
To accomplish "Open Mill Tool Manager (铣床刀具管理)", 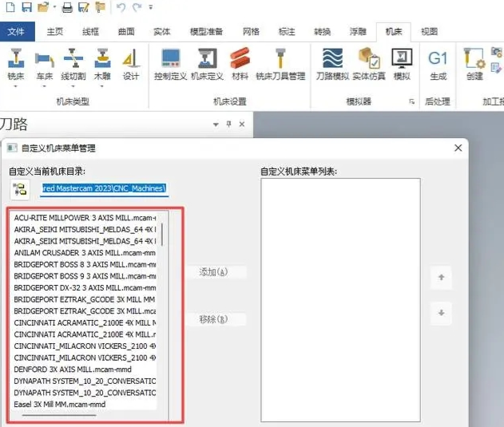I will (280, 64).
